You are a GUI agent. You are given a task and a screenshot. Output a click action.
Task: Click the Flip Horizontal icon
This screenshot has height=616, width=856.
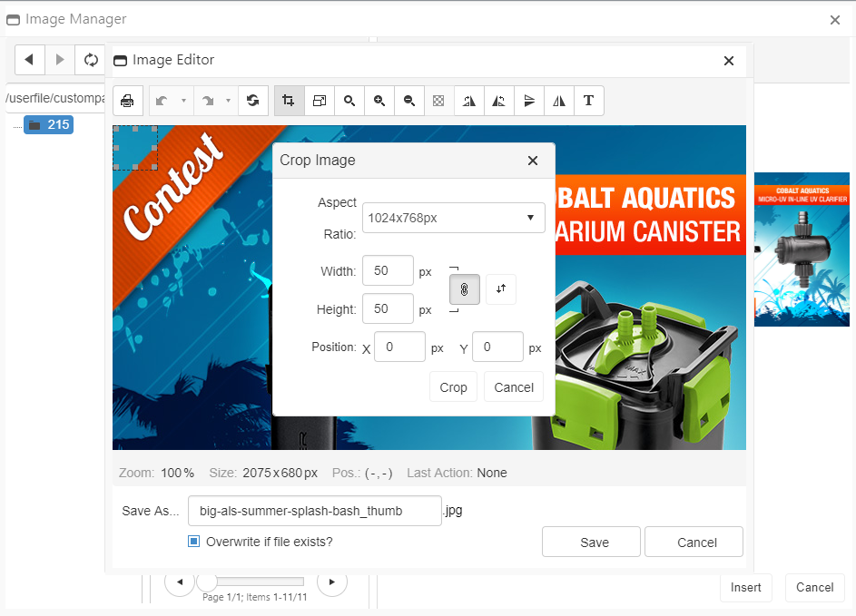559,101
